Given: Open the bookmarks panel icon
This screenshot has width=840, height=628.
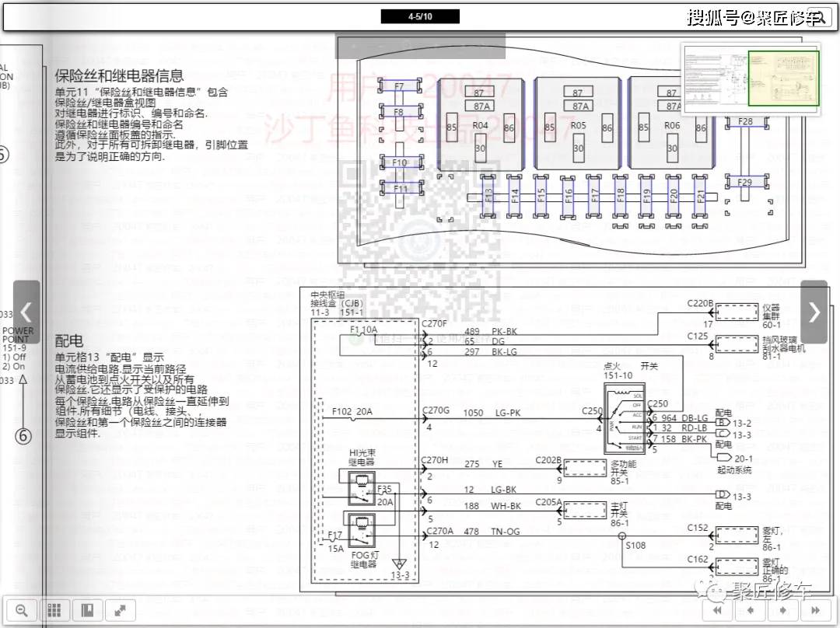Looking at the screenshot, I should click(x=87, y=610).
